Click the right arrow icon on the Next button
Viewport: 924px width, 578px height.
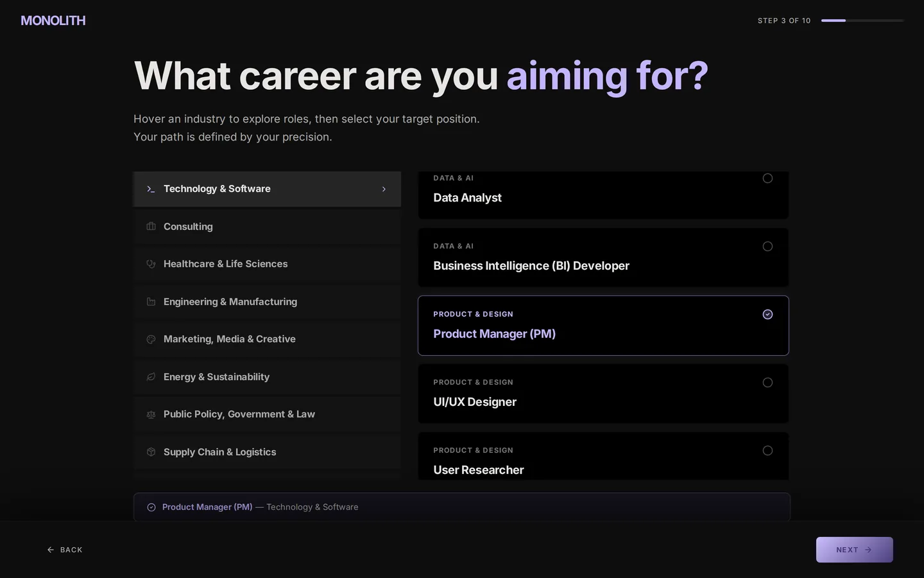(868, 550)
